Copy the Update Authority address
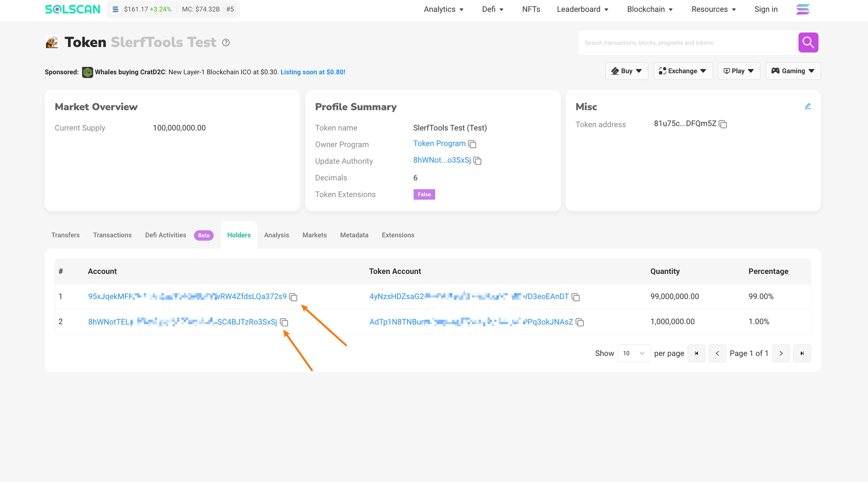 click(477, 161)
